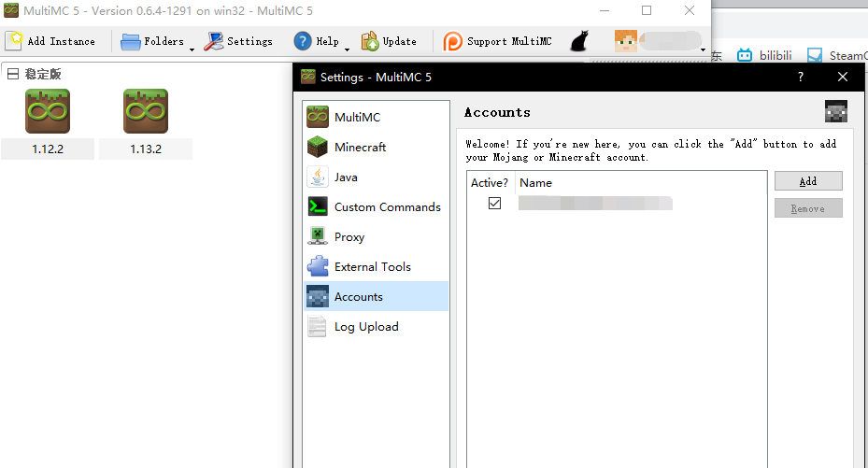
Task: Click the account avatar head icon
Action: [625, 41]
